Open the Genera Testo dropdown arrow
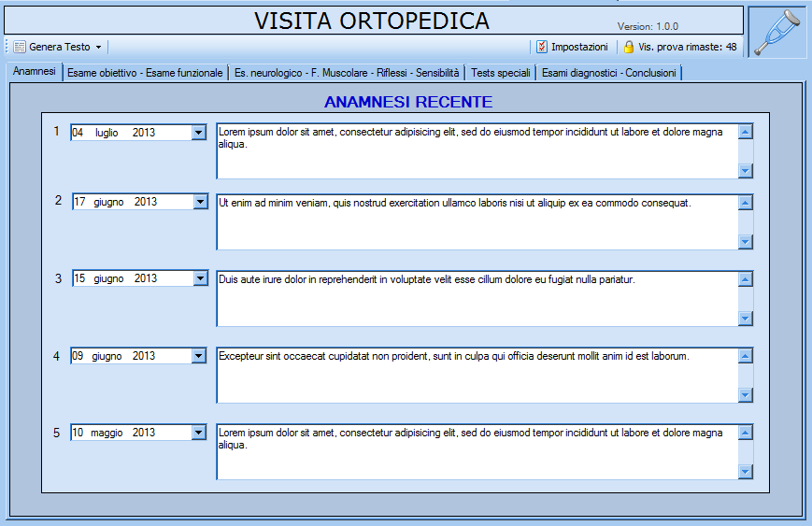Viewport: 812px width, 526px height. (x=98, y=47)
